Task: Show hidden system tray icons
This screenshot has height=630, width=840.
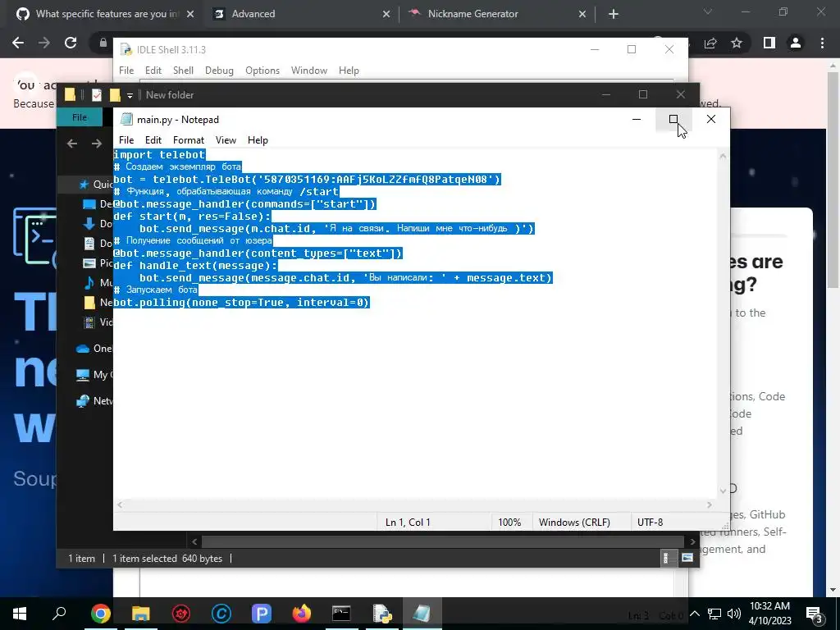Action: pyautogui.click(x=694, y=614)
